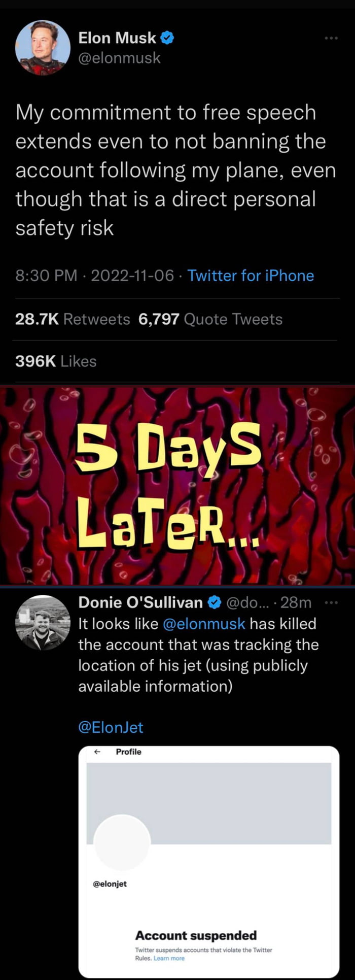View the 28.7K Retweets list

pyautogui.click(x=73, y=319)
